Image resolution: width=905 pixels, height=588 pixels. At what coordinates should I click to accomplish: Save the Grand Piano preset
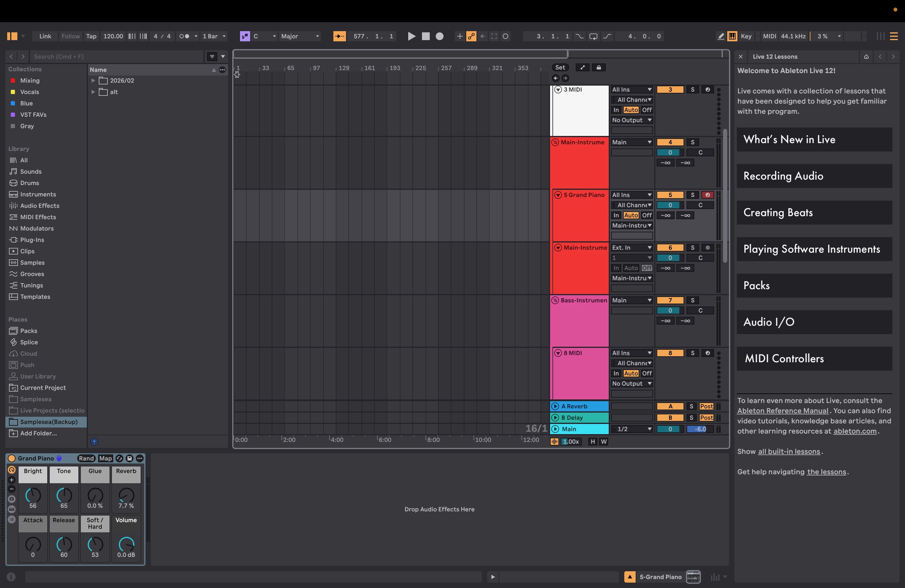[129, 459]
